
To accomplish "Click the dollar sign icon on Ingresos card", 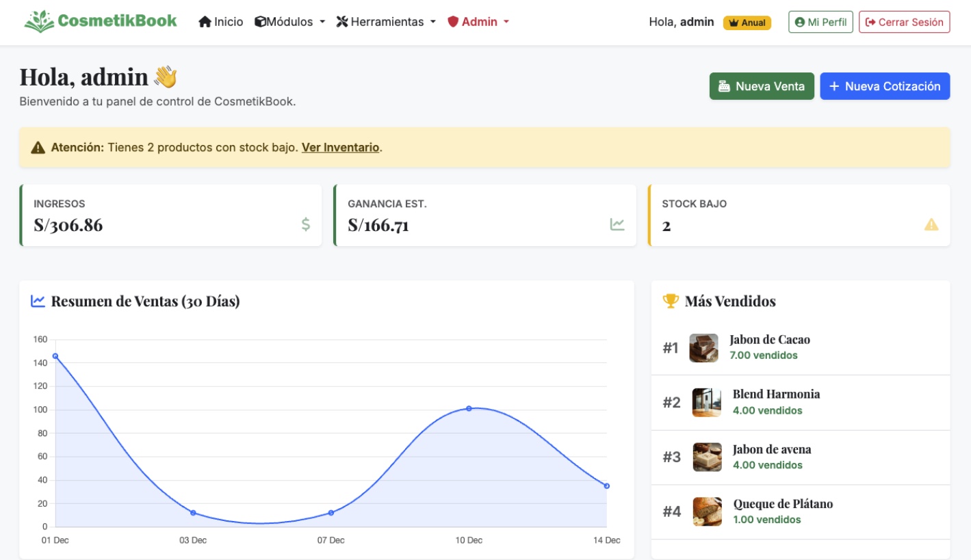I will click(x=305, y=224).
